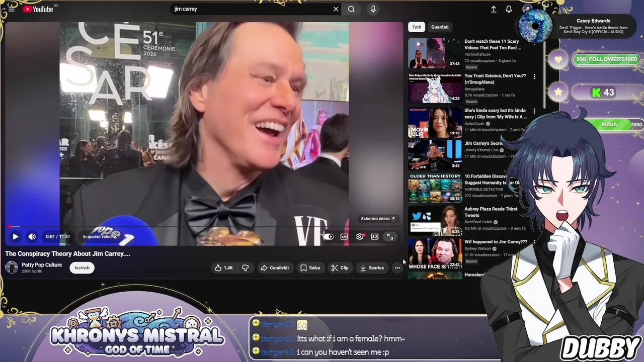Image resolution: width=644 pixels, height=362 pixels.
Task: Subscribe with the Iscriviti button
Action: click(x=82, y=268)
